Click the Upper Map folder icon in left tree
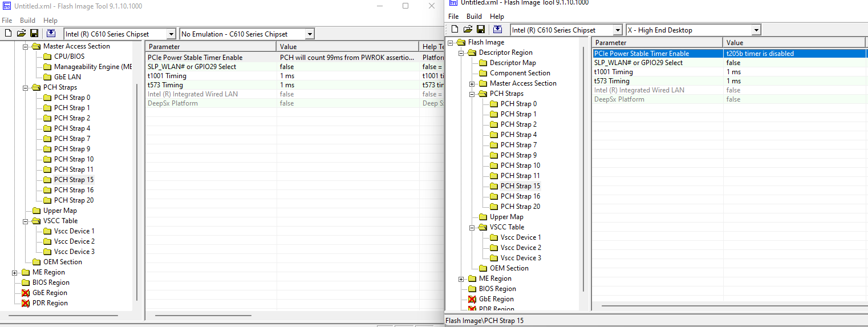This screenshot has height=327, width=868. point(36,211)
